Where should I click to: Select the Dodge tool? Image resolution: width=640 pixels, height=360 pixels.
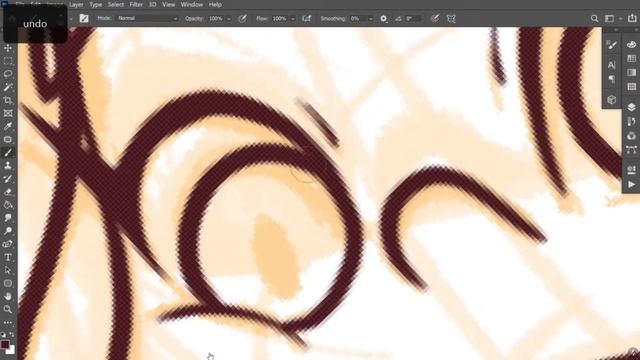click(x=8, y=231)
